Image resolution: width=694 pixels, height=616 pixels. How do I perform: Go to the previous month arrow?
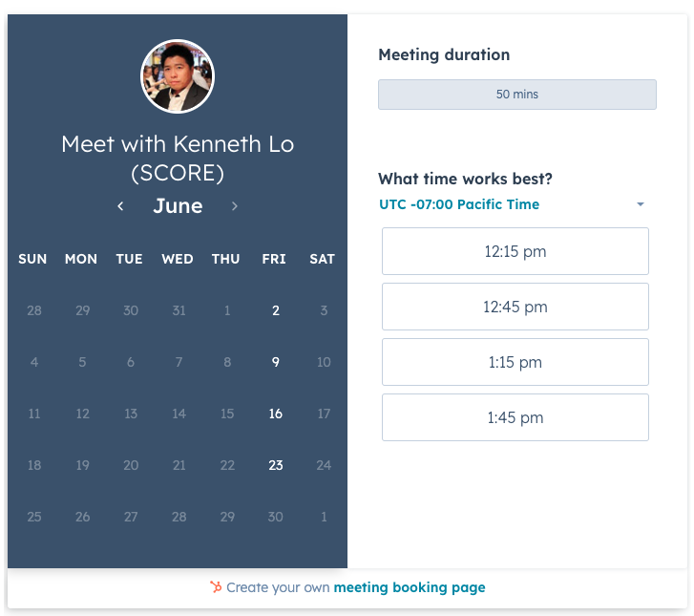[x=120, y=206]
